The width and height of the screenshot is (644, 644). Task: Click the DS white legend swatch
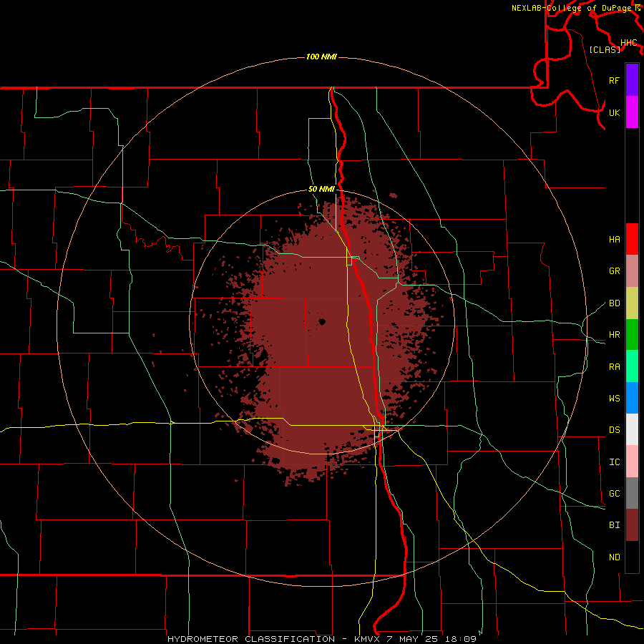632,429
